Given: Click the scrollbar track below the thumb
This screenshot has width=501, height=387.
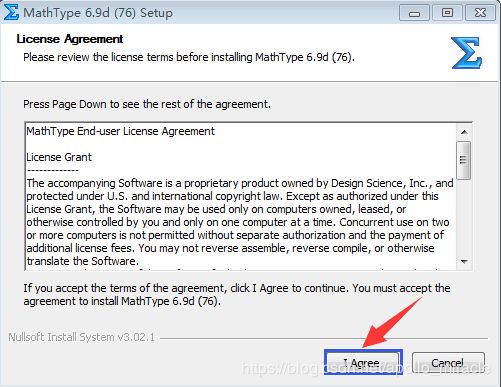Looking at the screenshot, I should tap(464, 217).
